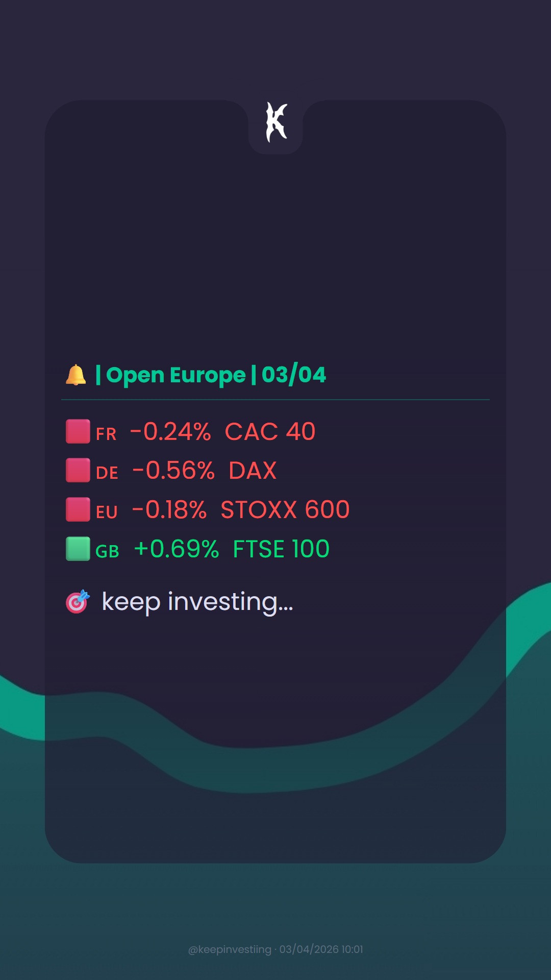Screen dimensions: 551x980
Task: Click the FR country code label
Action: click(106, 434)
